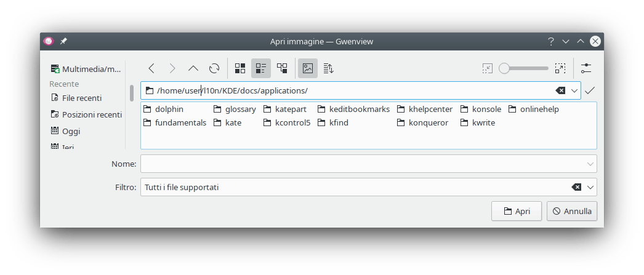Toggle the compact list view
The image size is (644, 275).
click(x=261, y=68)
